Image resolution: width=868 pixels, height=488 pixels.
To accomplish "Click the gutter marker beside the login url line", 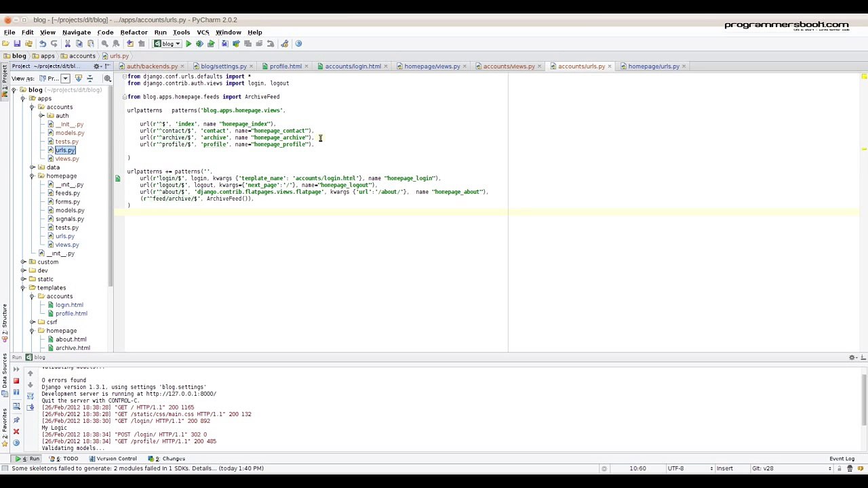I will (117, 179).
